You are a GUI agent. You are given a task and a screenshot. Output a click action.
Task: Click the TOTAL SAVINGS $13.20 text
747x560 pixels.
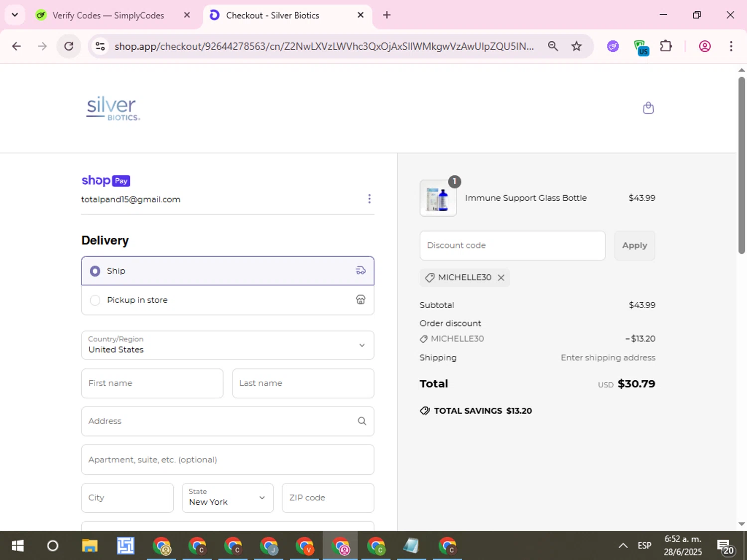[x=483, y=411]
